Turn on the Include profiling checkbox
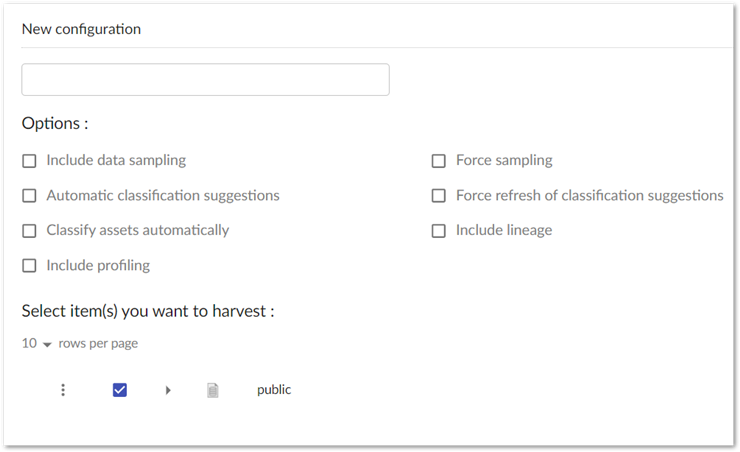 29,266
